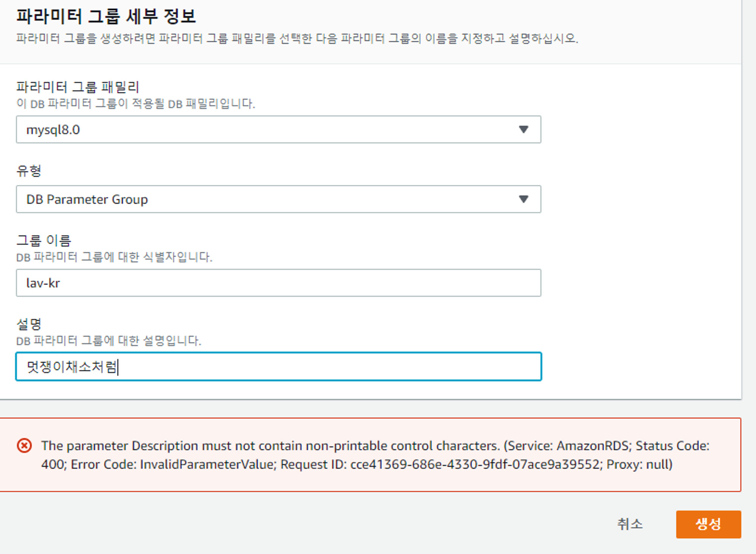Screen dimensions: 756x554
Task: Click the 그룹 이름 field label
Action: coord(44,240)
